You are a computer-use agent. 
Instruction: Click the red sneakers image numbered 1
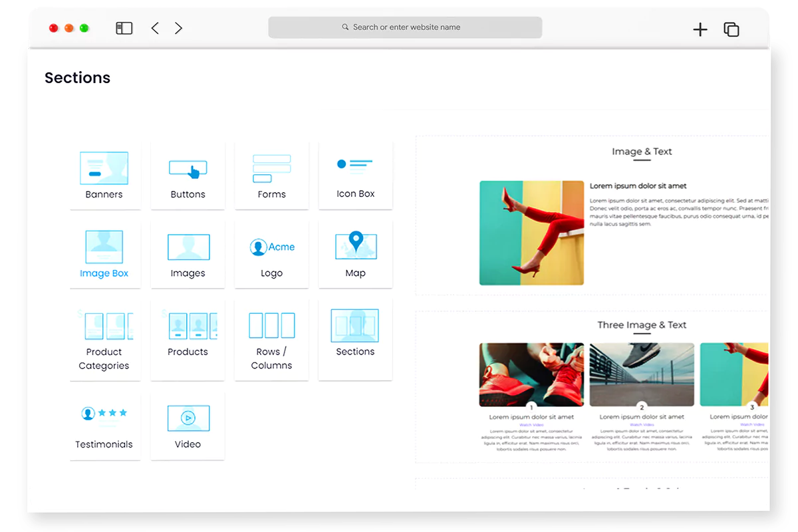point(531,374)
